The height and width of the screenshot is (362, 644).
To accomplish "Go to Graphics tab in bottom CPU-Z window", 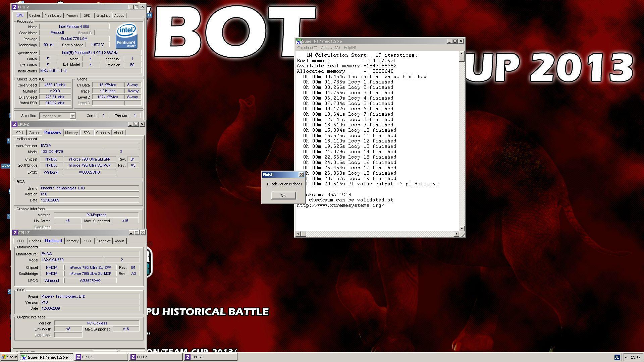I will pyautogui.click(x=103, y=241).
